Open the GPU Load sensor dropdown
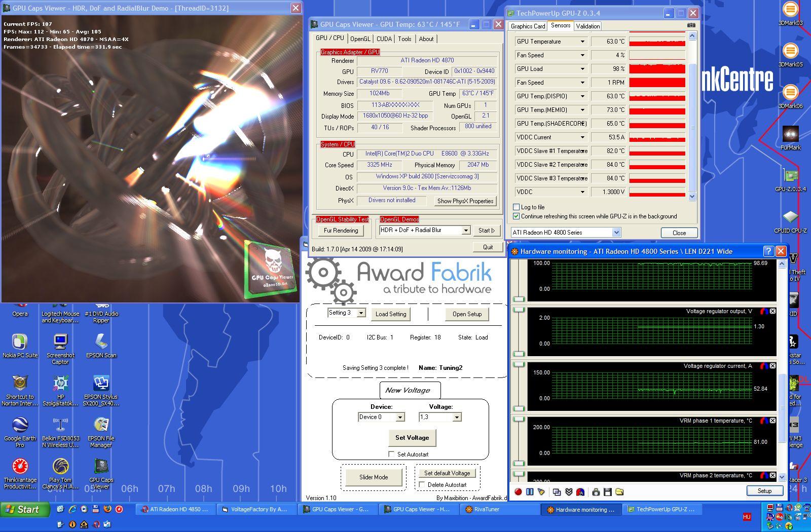 (x=582, y=69)
